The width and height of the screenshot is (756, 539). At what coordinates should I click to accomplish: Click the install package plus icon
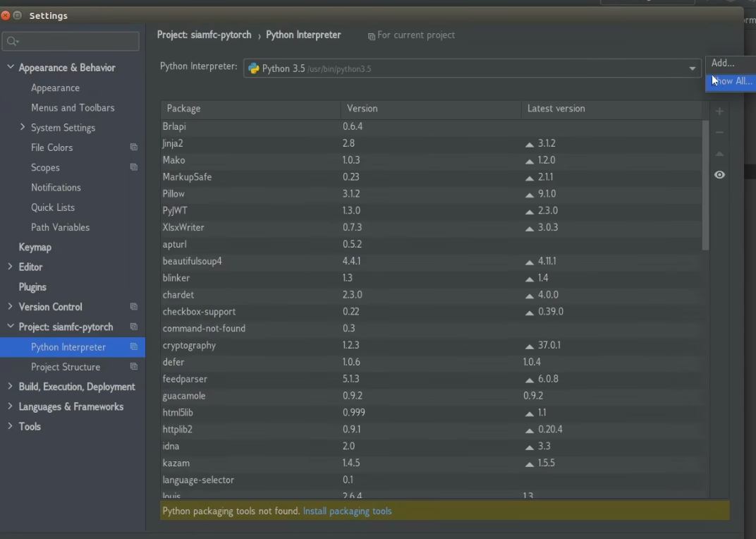(719, 111)
